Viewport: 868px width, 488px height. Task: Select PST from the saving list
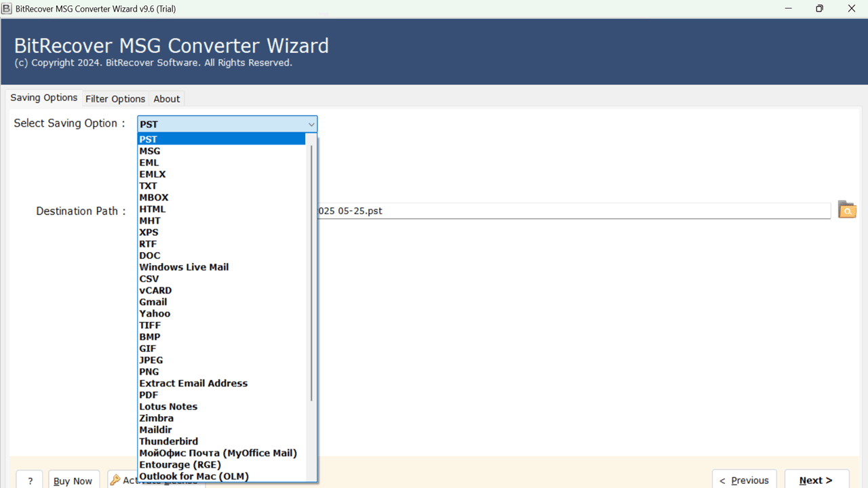pyautogui.click(x=222, y=139)
